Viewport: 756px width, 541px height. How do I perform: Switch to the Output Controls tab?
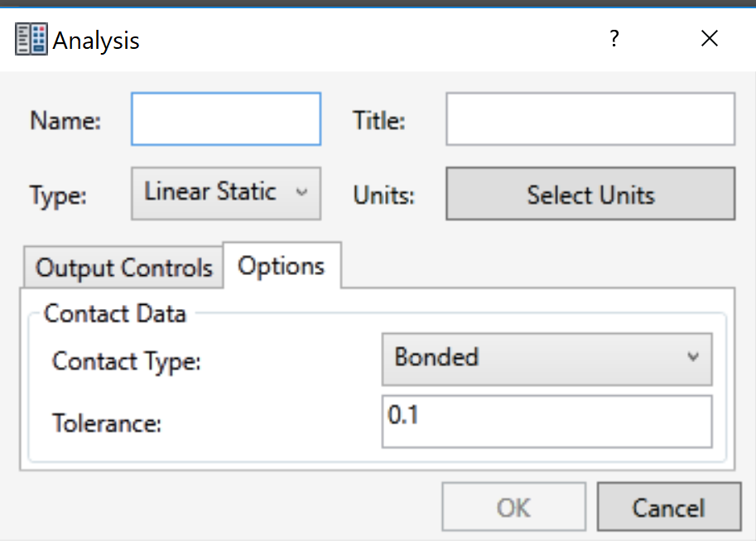coord(122,267)
